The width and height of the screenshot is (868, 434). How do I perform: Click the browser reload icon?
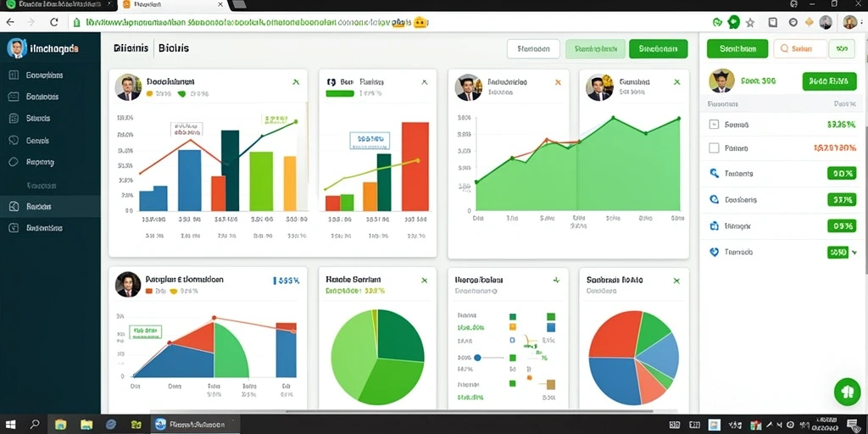coord(53,22)
